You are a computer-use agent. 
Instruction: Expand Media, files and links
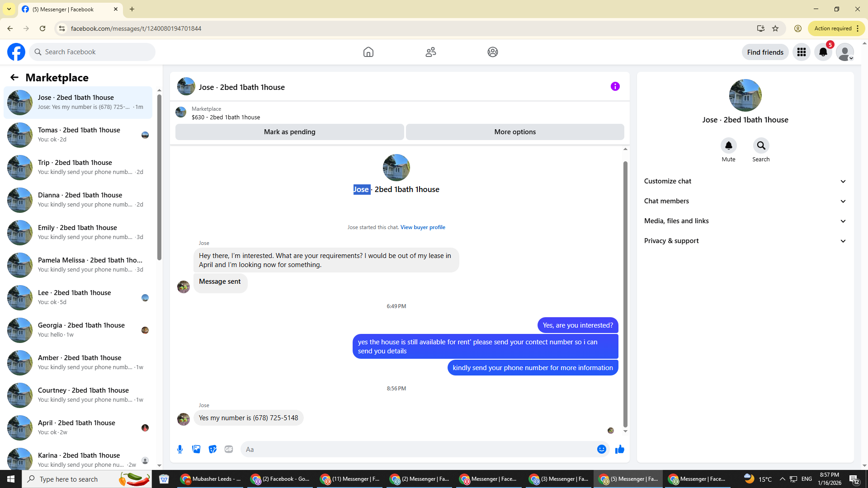pyautogui.click(x=745, y=221)
